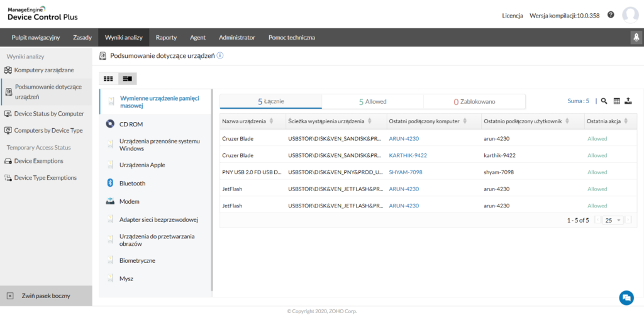Open the Raporty menu tab
This screenshot has height=315, width=644.
tap(166, 38)
